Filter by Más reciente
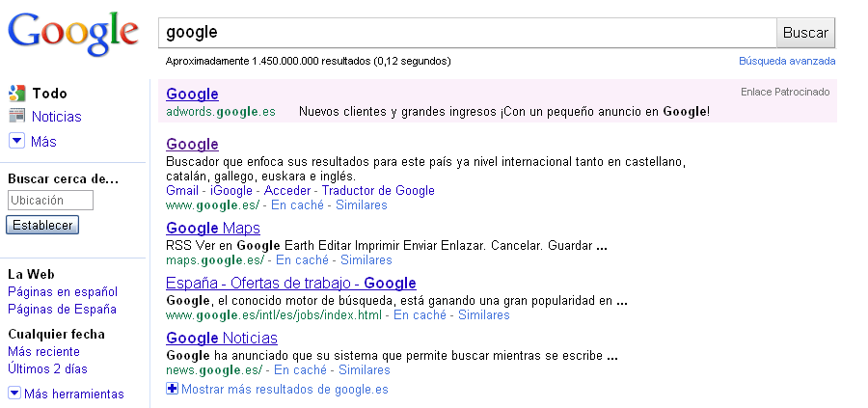The height and width of the screenshot is (408, 868). pyautogui.click(x=43, y=351)
